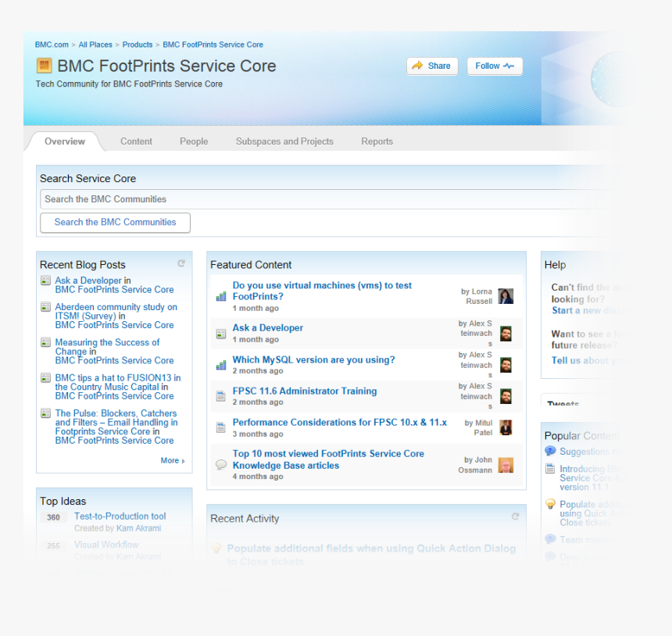The height and width of the screenshot is (636, 672).
Task: Open Top 10 most viewed Knowledge Base articles
Action: point(328,459)
